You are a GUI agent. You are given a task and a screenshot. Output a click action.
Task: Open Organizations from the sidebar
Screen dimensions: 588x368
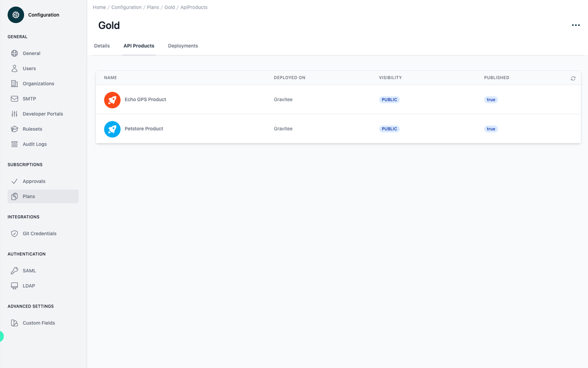tap(15, 83)
